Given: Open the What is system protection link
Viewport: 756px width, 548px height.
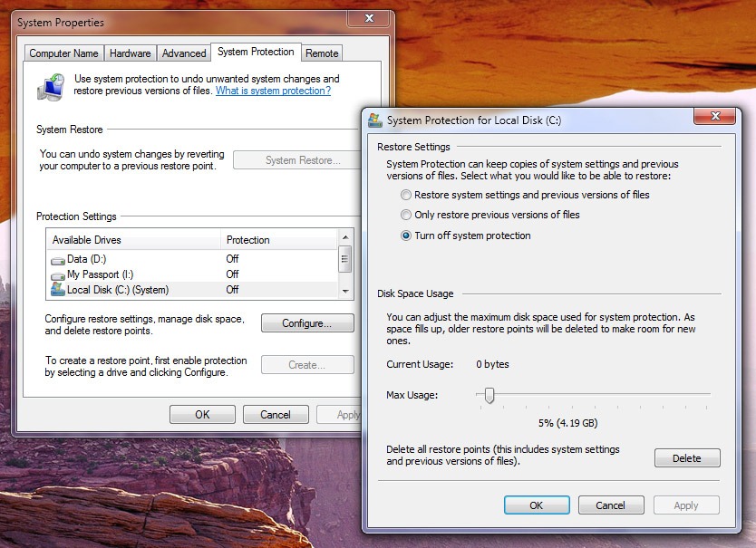Looking at the screenshot, I should [x=273, y=91].
